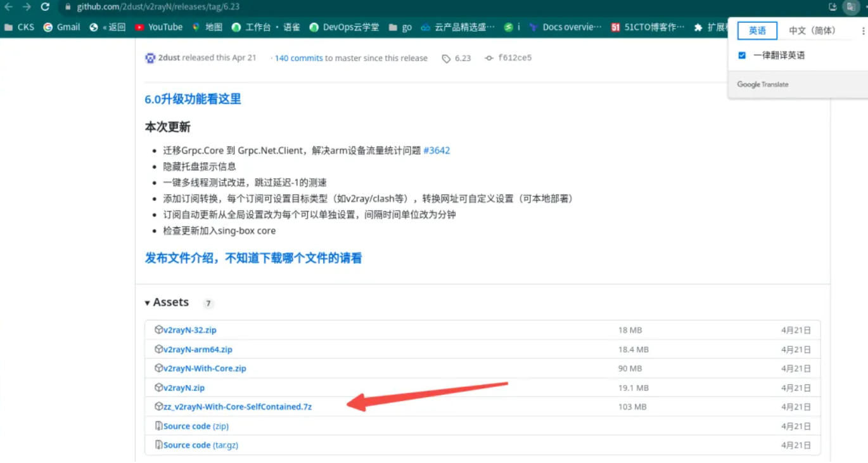Open the green bookmark labeled i
Screen dimensions: 868x463
(x=512, y=27)
